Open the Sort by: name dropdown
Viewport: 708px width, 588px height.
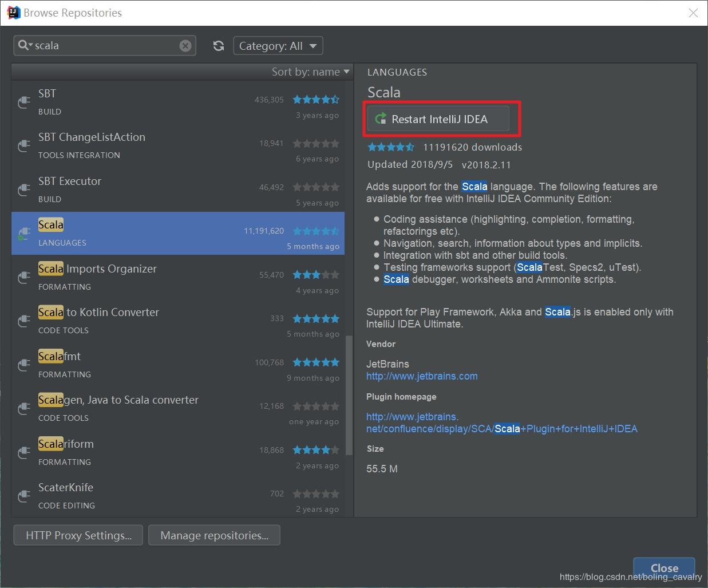pos(310,72)
